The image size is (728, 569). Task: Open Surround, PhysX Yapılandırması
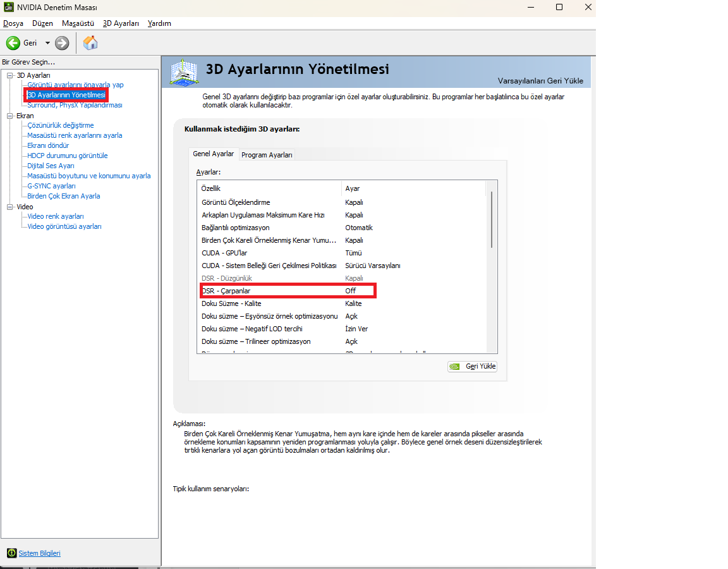pos(75,105)
